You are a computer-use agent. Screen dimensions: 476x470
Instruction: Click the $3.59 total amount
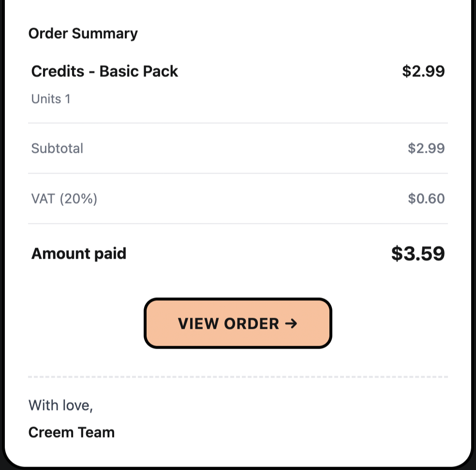tap(417, 253)
